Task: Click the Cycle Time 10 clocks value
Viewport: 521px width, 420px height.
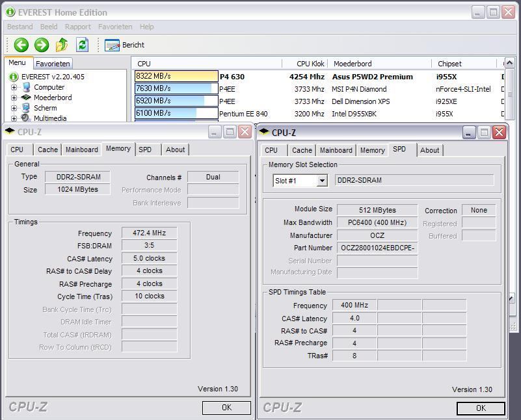Action: (x=149, y=296)
